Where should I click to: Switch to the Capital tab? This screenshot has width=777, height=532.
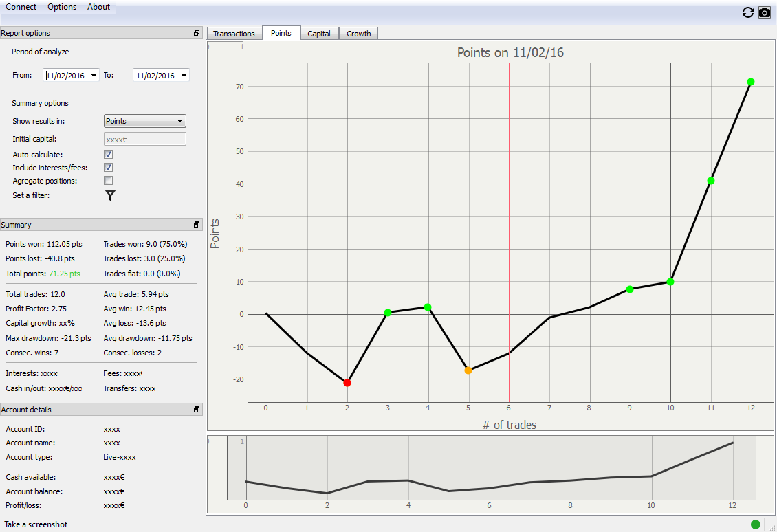(x=318, y=33)
